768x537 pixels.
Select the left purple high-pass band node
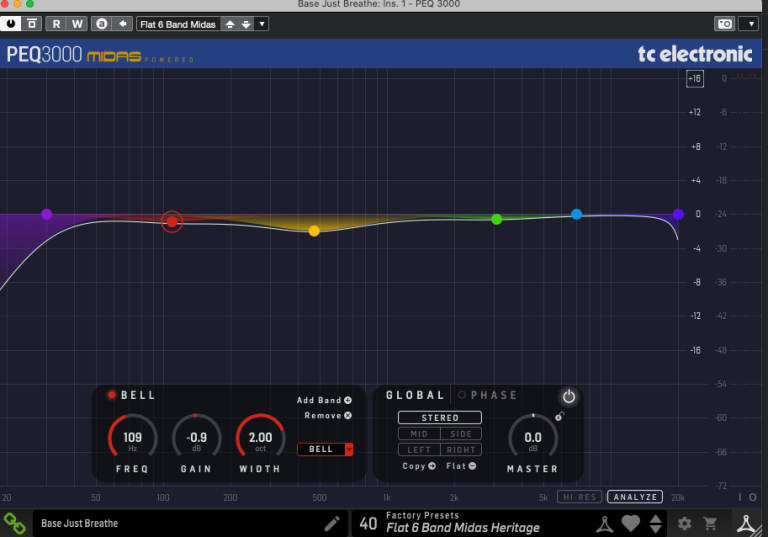coord(47,214)
